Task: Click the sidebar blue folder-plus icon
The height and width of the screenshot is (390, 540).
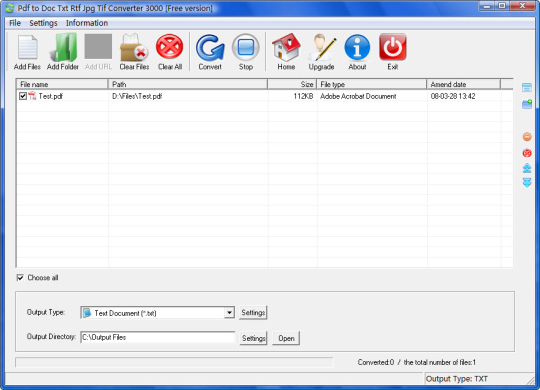Action: [x=527, y=104]
